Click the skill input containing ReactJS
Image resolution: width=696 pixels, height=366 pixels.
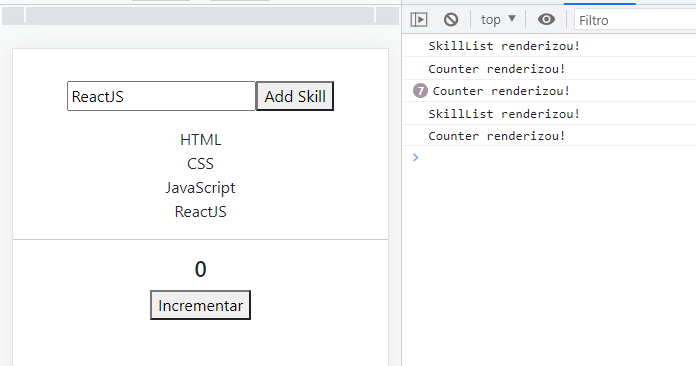162,96
